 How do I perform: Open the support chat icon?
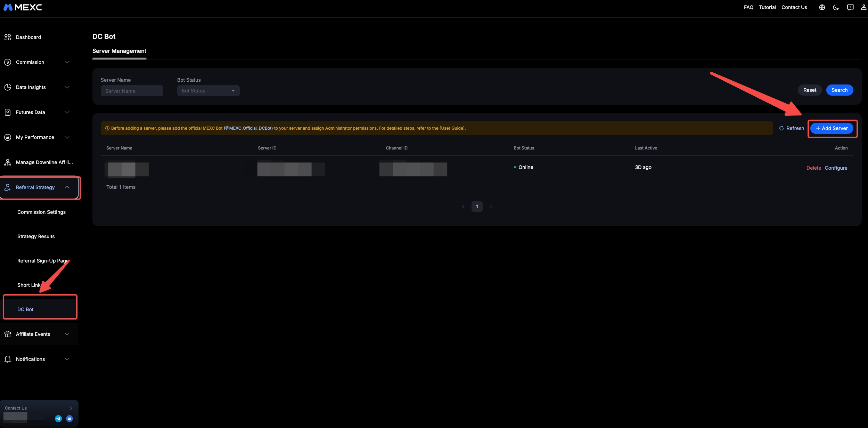pos(850,7)
